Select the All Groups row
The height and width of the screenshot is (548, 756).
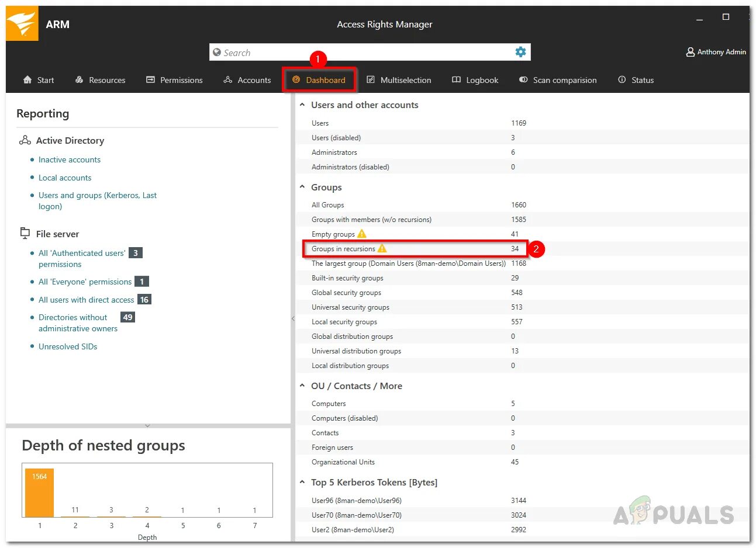pos(522,204)
